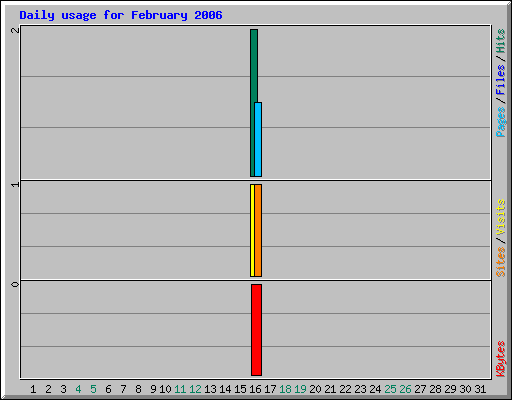
Task: Click the y-axis value 1
Action: tap(15, 184)
